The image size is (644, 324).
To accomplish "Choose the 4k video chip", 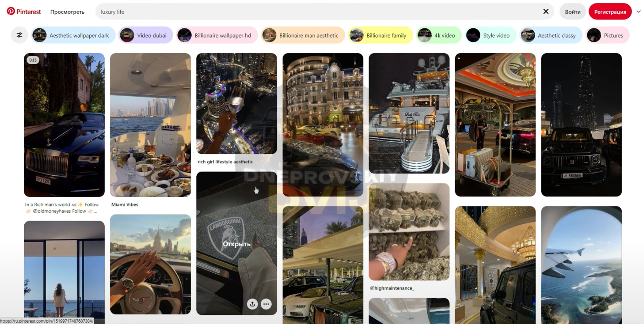I will [439, 35].
